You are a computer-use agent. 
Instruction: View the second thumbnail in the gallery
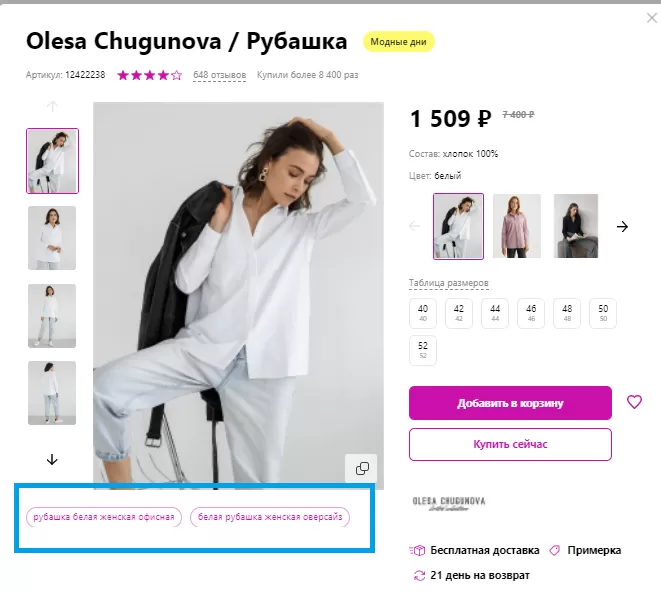(52, 238)
